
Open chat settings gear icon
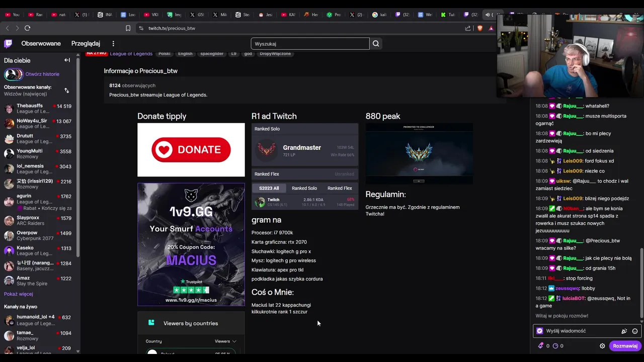pos(602,346)
